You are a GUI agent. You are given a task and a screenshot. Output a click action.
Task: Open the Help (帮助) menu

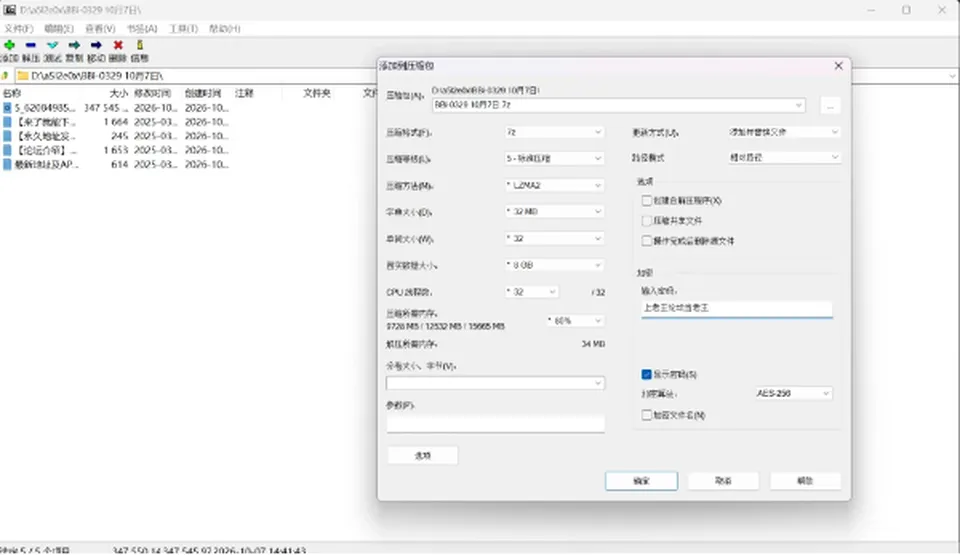click(225, 29)
